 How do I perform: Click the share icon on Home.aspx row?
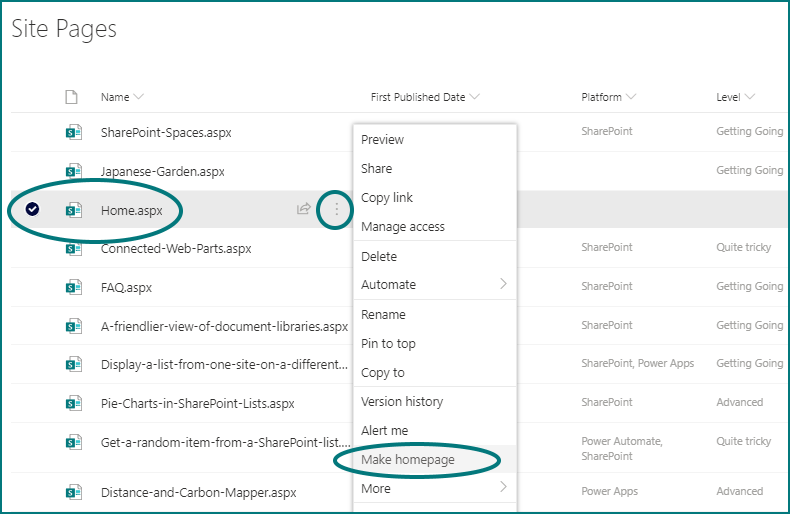[304, 210]
